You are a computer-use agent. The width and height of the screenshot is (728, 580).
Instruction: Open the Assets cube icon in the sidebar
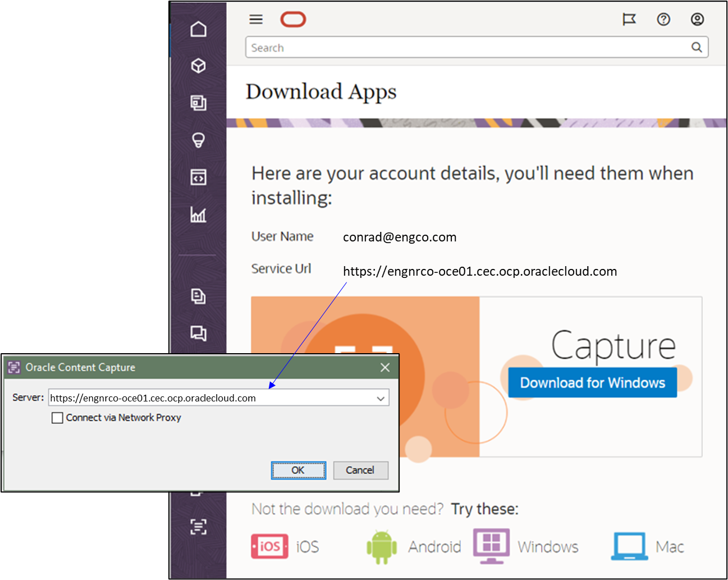pyautogui.click(x=199, y=66)
